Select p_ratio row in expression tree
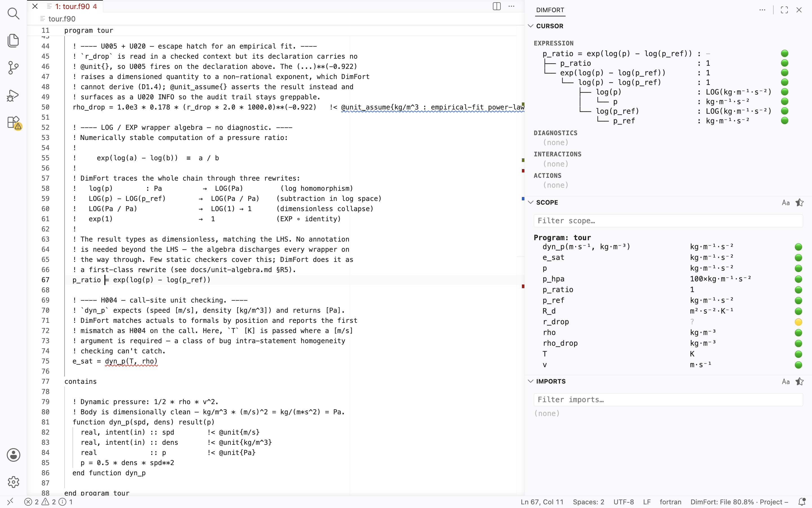Image resolution: width=812 pixels, height=508 pixels. (666, 63)
